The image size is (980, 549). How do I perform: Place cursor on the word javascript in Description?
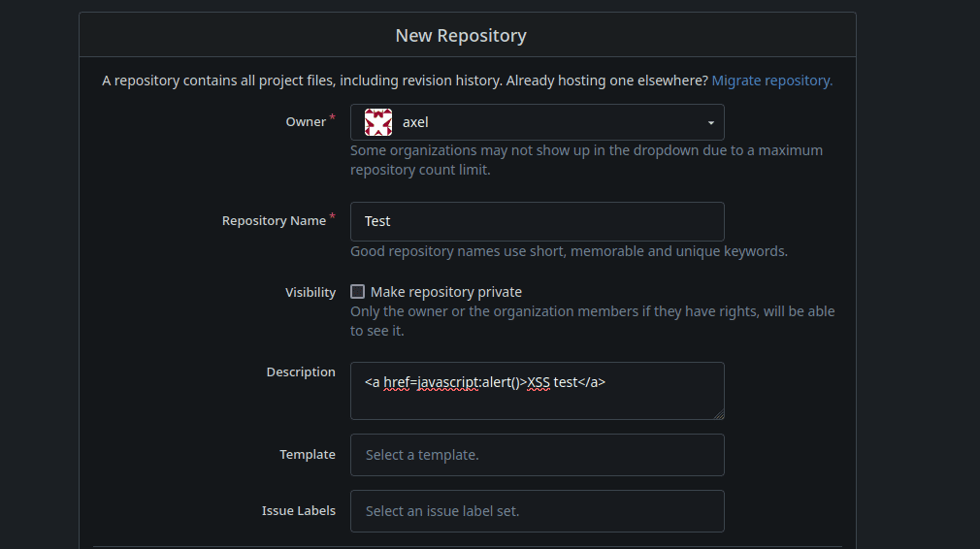(x=447, y=382)
